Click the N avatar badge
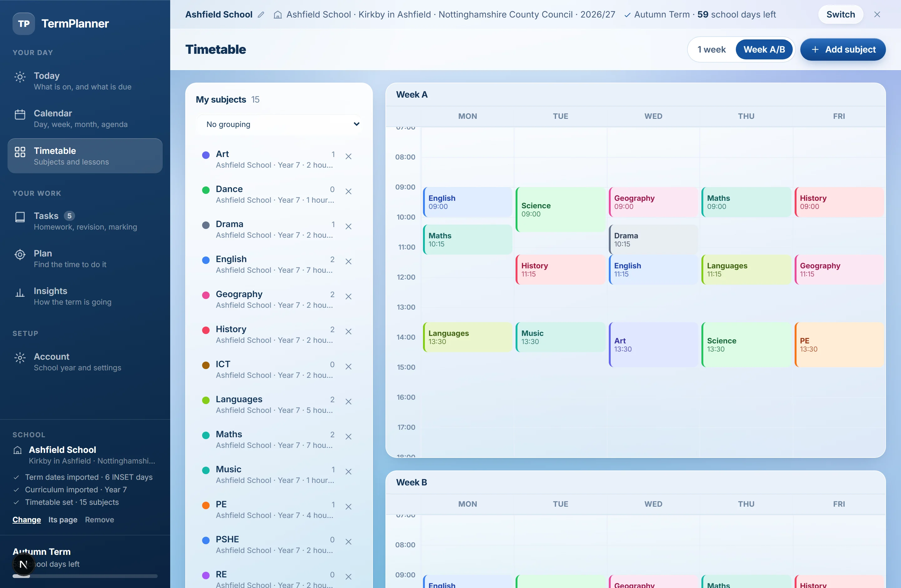Screen dimensions: 901x588 [x=23, y=564]
